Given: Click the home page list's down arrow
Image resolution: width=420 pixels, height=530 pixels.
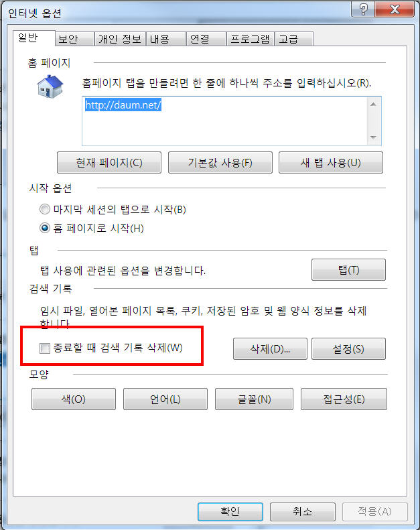Looking at the screenshot, I should pos(373,137).
